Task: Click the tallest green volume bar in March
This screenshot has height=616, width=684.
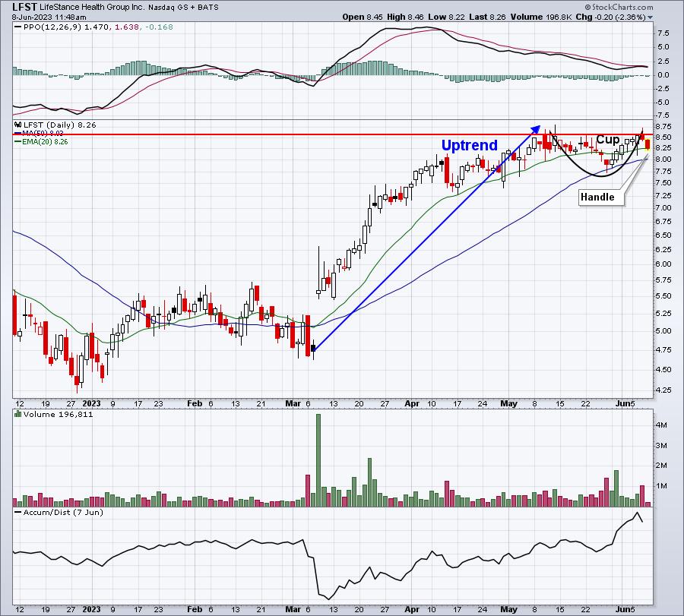Action: coord(318,460)
